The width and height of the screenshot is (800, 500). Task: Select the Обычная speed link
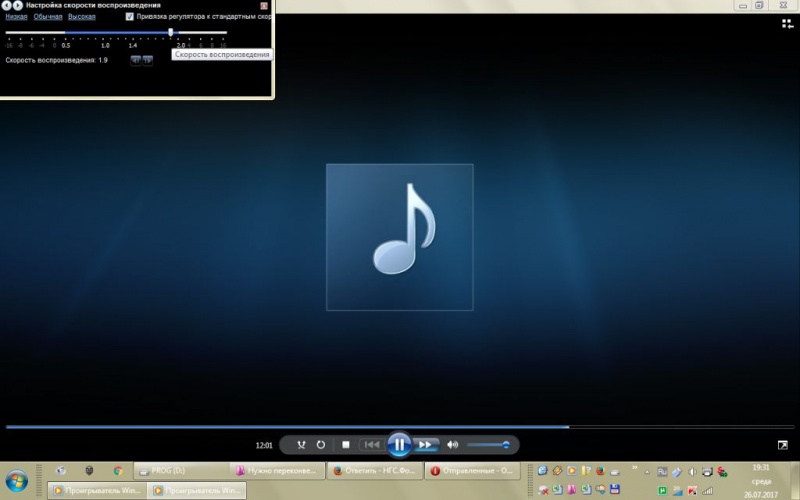coord(48,17)
